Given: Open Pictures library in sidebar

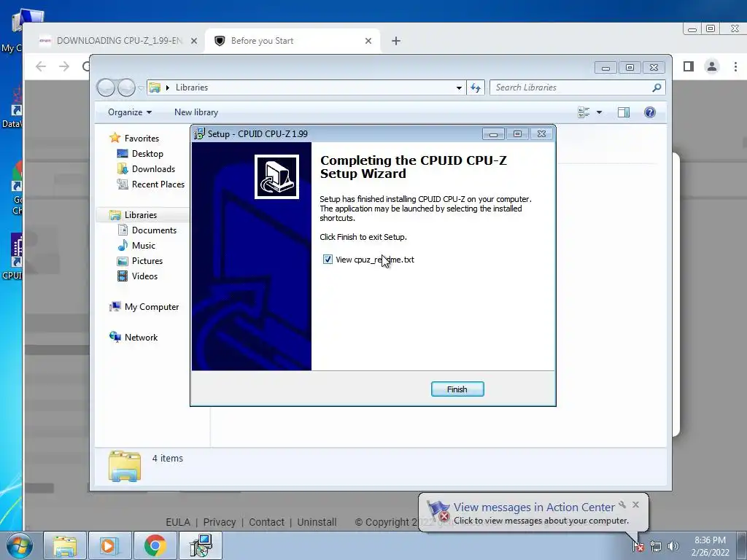Looking at the screenshot, I should 147,261.
